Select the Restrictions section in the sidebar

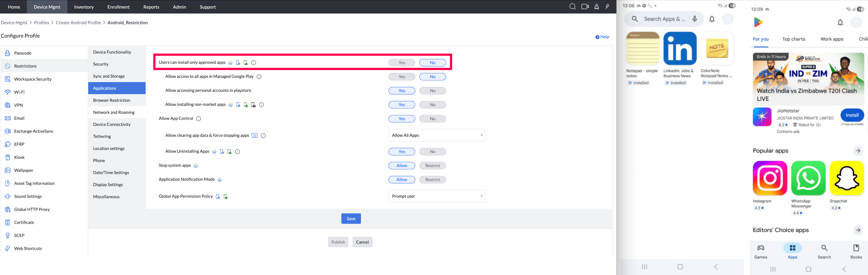click(25, 66)
